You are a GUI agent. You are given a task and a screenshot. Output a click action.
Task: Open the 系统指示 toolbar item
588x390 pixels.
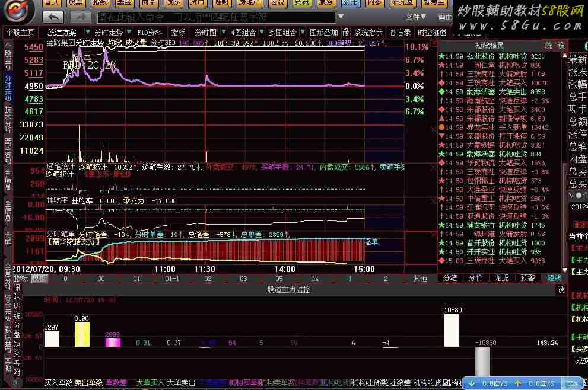click(368, 33)
